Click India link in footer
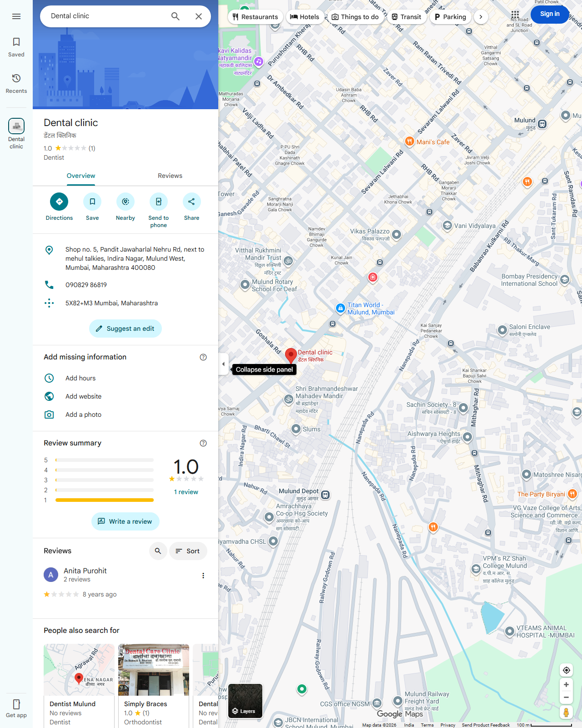The image size is (582, 728). pos(409,725)
